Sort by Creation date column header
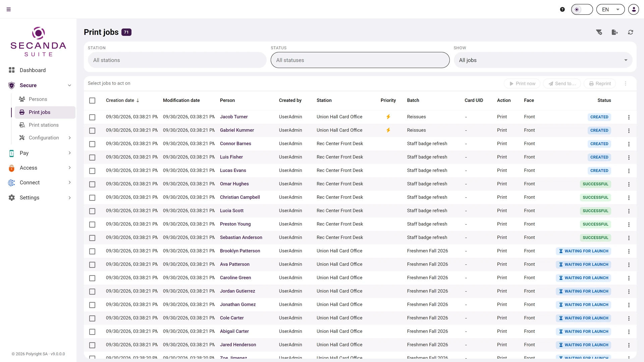This screenshot has width=644, height=362. (x=122, y=100)
